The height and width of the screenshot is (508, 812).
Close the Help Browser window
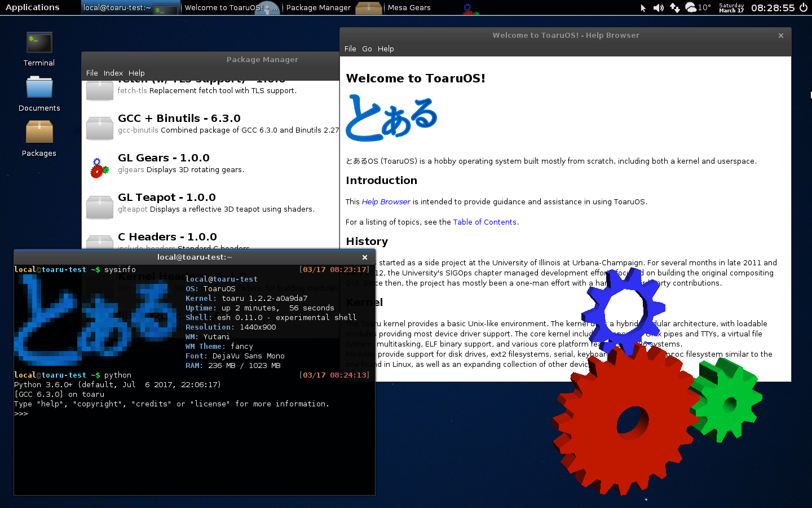point(781,36)
